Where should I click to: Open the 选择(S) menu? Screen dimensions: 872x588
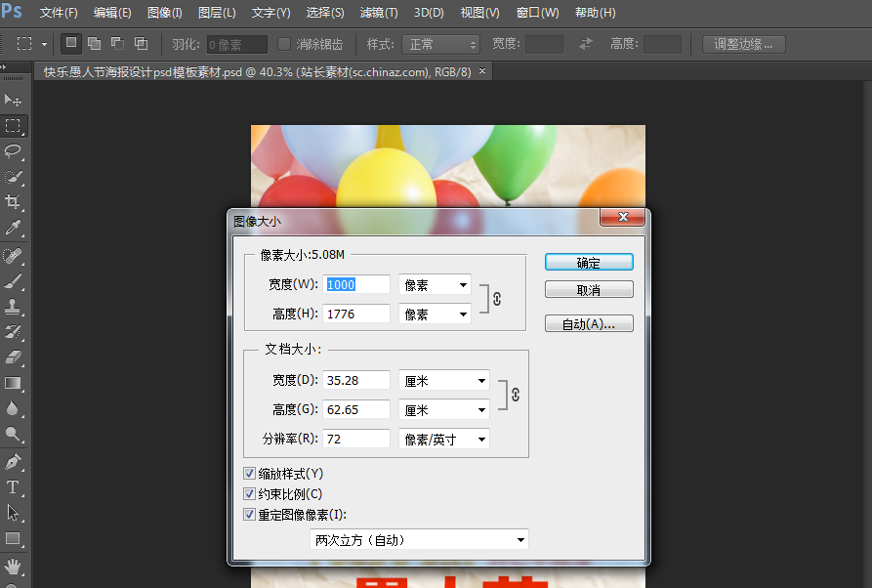click(325, 13)
